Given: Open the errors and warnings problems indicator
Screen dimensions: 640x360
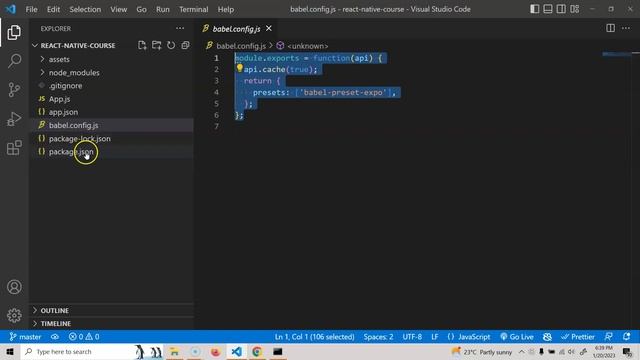Looking at the screenshot, I should coord(84,337).
